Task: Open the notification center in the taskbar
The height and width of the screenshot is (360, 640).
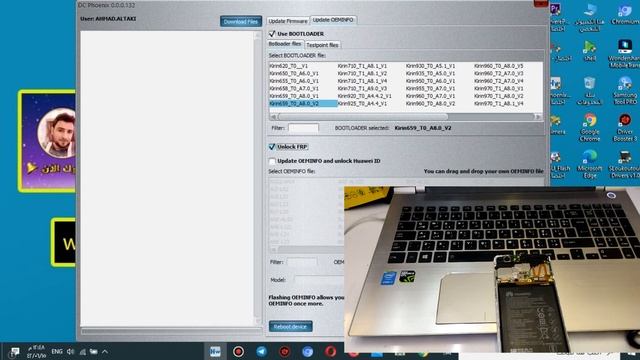Action: (15, 351)
